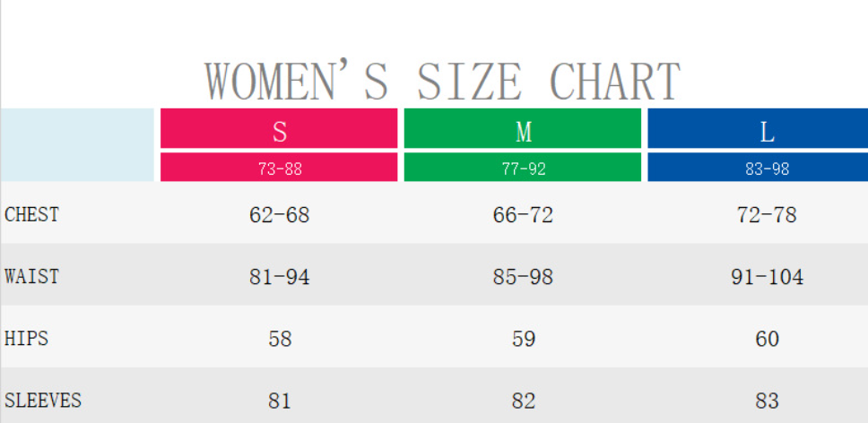Click waist value 85-98 for size M
This screenshot has width=868, height=423.
pos(523,277)
